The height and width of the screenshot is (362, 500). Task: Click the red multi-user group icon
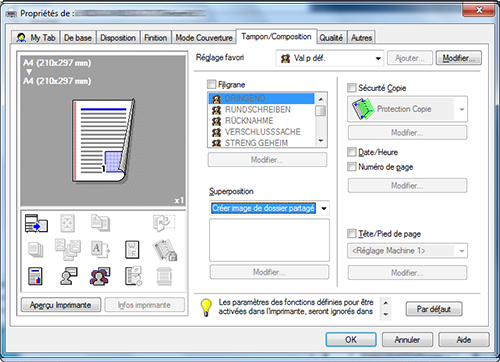[x=100, y=276]
